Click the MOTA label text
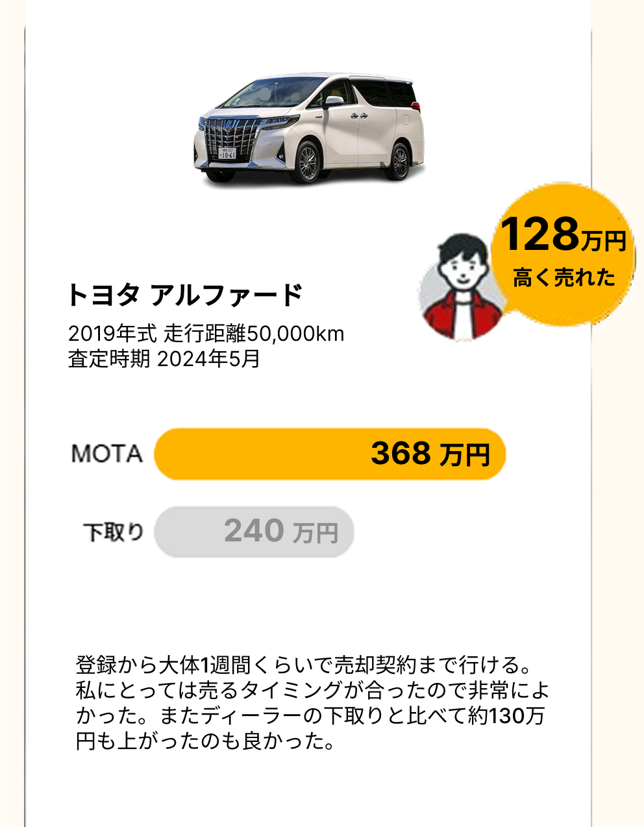 (107, 454)
